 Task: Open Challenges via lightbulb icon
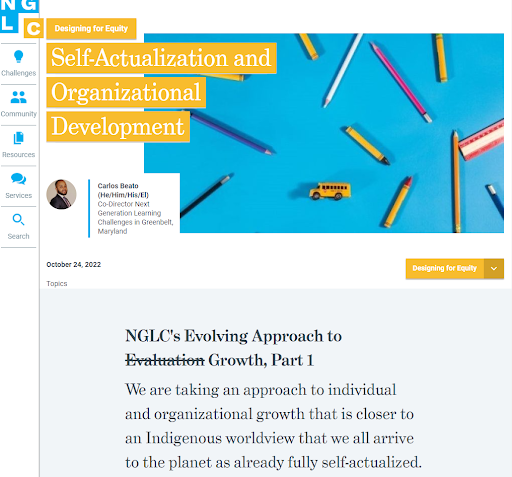[19, 56]
